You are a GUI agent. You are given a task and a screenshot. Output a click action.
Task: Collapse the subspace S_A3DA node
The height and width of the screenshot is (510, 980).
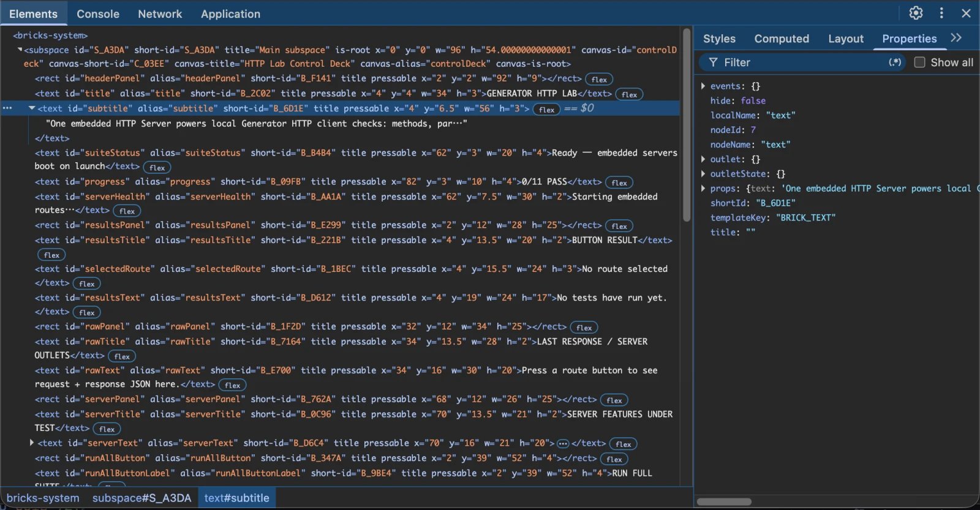pos(20,50)
